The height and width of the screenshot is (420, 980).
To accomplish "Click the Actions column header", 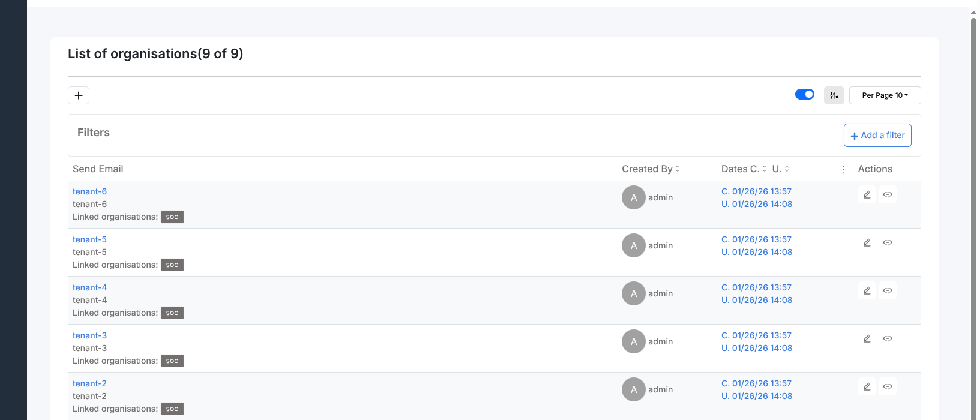I will click(875, 169).
